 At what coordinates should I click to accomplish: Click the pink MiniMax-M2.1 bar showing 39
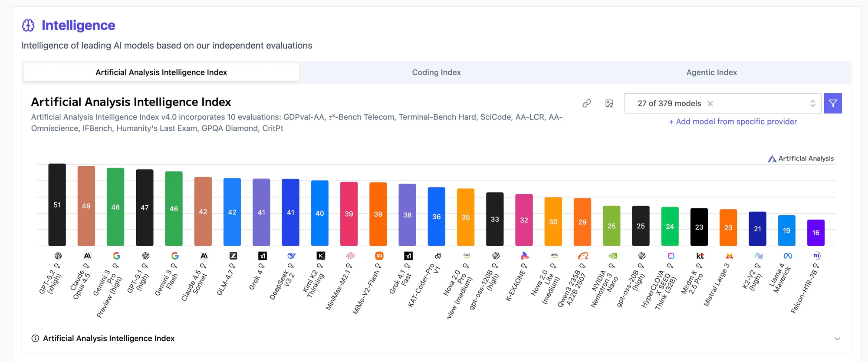pyautogui.click(x=349, y=214)
